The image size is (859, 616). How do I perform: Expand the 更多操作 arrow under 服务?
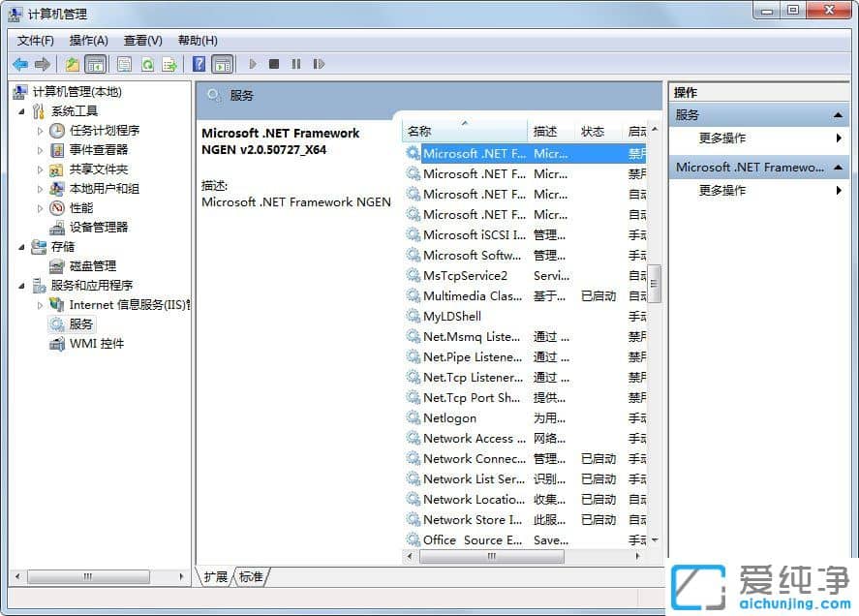tap(841, 138)
